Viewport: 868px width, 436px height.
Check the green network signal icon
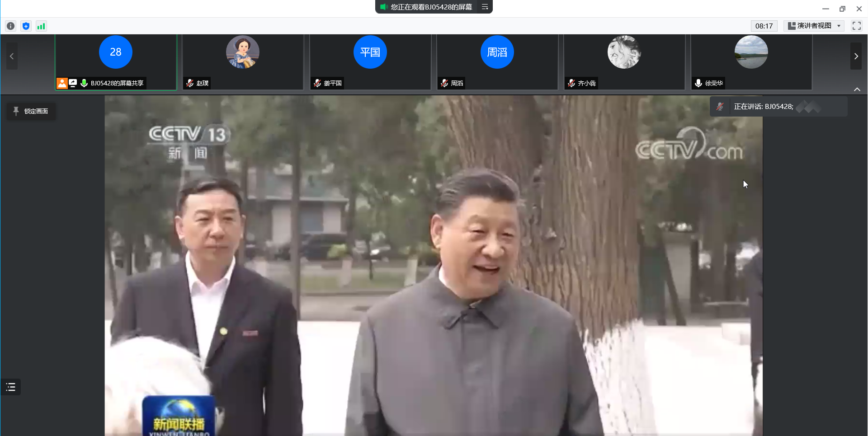[x=41, y=26]
